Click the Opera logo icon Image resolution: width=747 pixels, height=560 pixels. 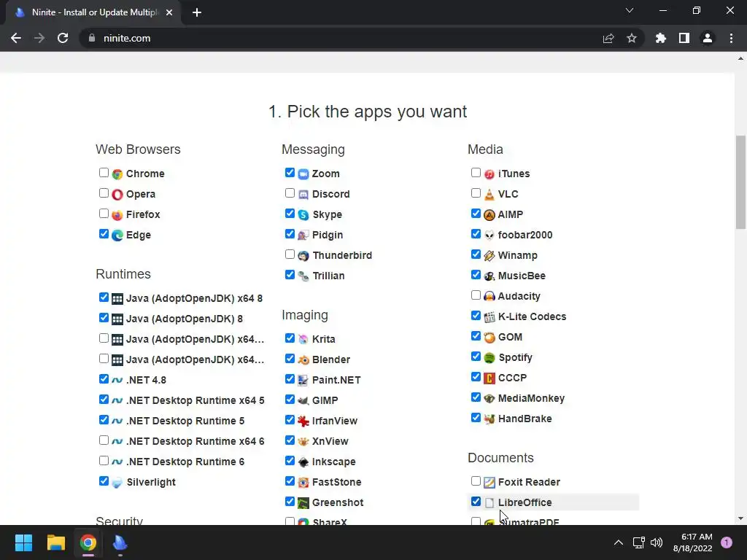(117, 194)
